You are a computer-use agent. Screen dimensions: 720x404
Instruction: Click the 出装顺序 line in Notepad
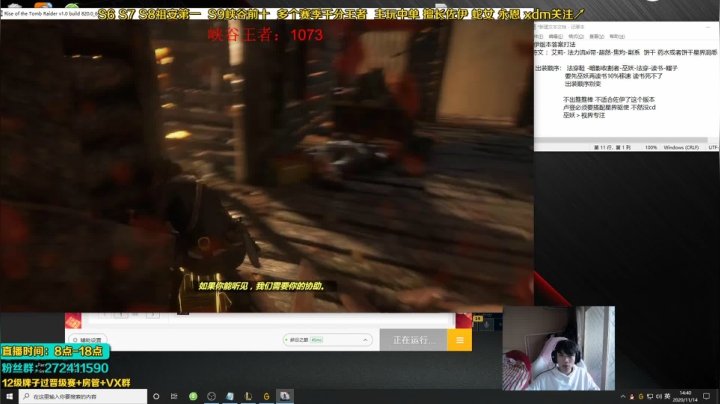click(x=606, y=68)
